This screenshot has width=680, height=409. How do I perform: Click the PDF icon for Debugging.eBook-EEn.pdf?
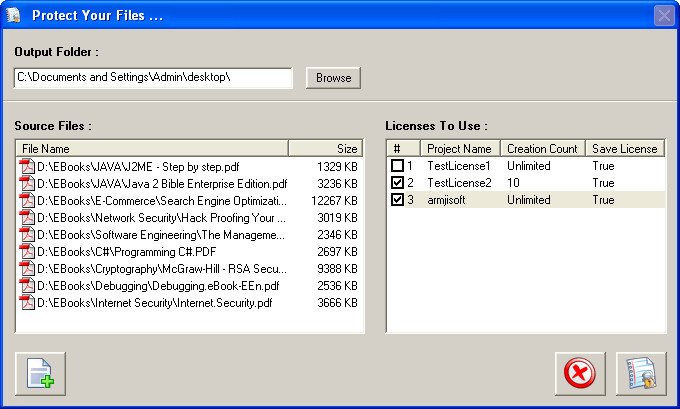(x=27, y=285)
